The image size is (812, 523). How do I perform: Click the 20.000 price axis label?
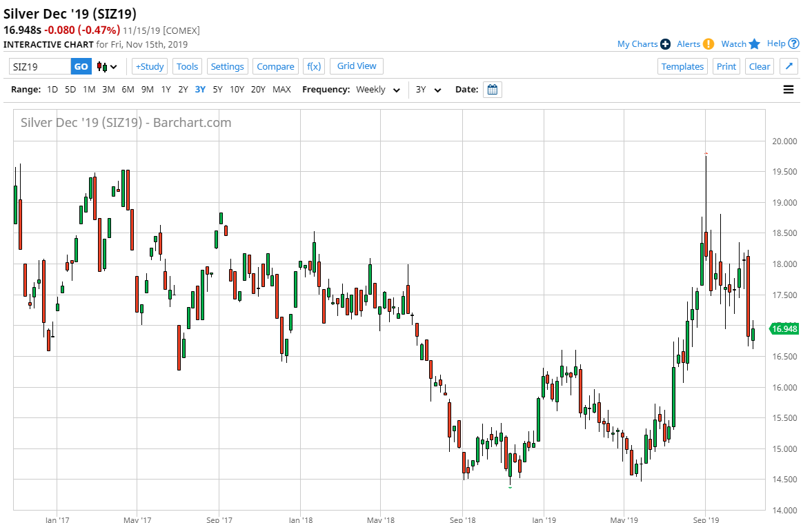[784, 141]
